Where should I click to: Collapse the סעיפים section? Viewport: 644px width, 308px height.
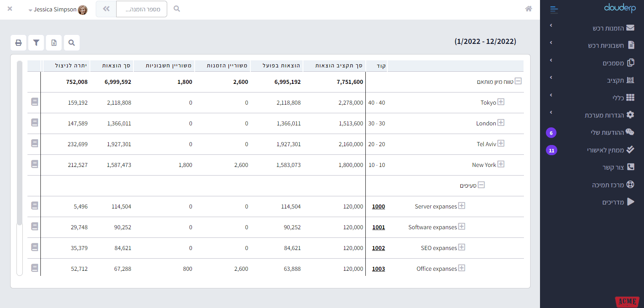point(481,185)
